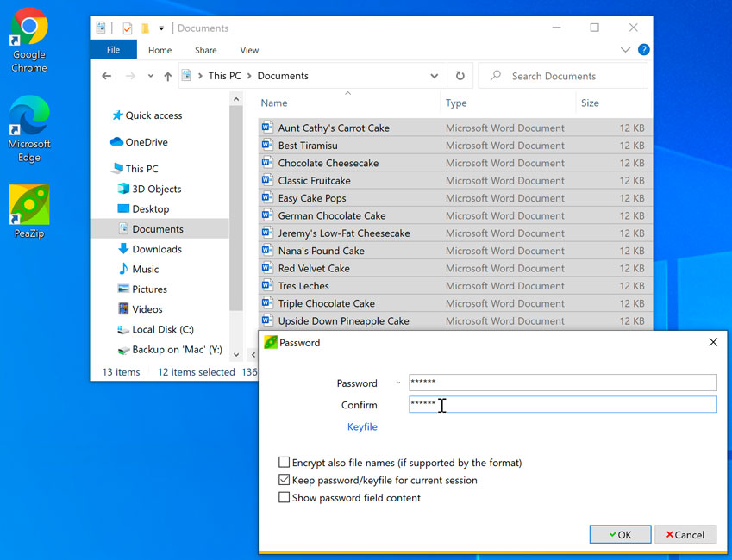Open the File menu in Explorer
The height and width of the screenshot is (560, 732).
[113, 49]
